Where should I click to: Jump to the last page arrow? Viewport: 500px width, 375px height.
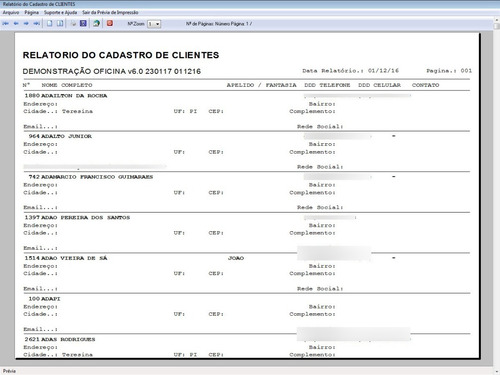tap(37, 24)
